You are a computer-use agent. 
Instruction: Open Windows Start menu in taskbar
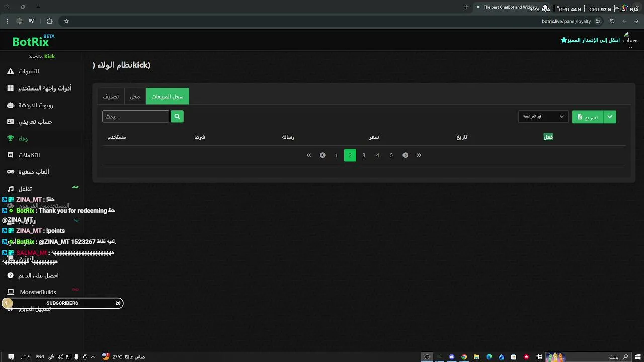[637, 357]
